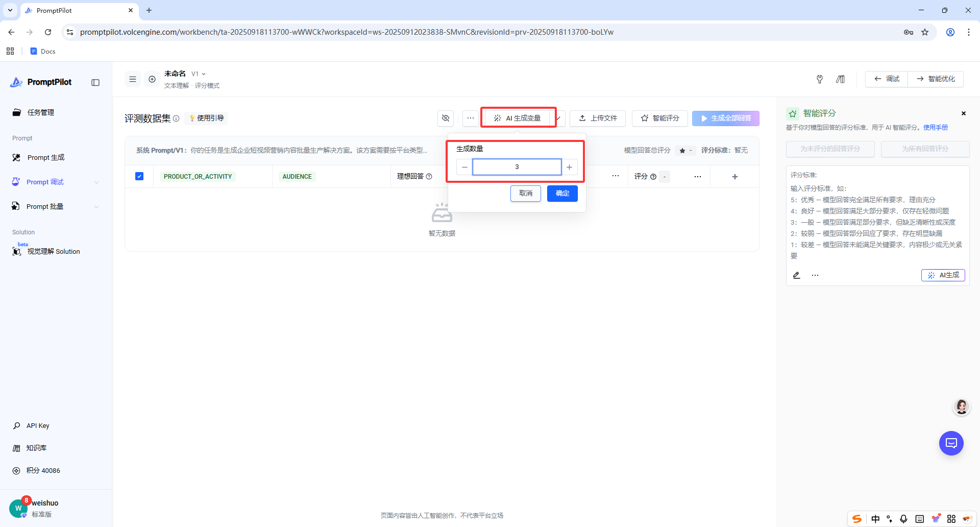Click the PRODUCT_OR_ACTIVITY column tag
This screenshot has height=527, width=980.
click(198, 177)
